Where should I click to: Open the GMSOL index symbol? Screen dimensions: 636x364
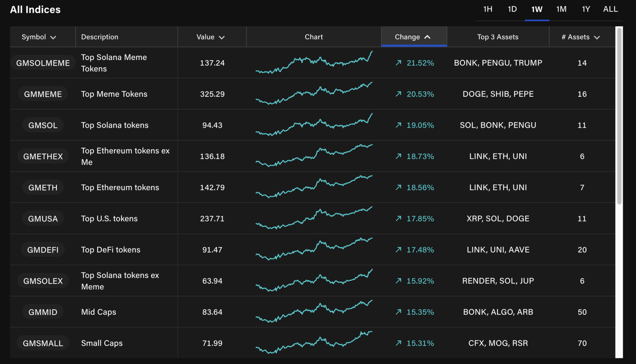43,125
